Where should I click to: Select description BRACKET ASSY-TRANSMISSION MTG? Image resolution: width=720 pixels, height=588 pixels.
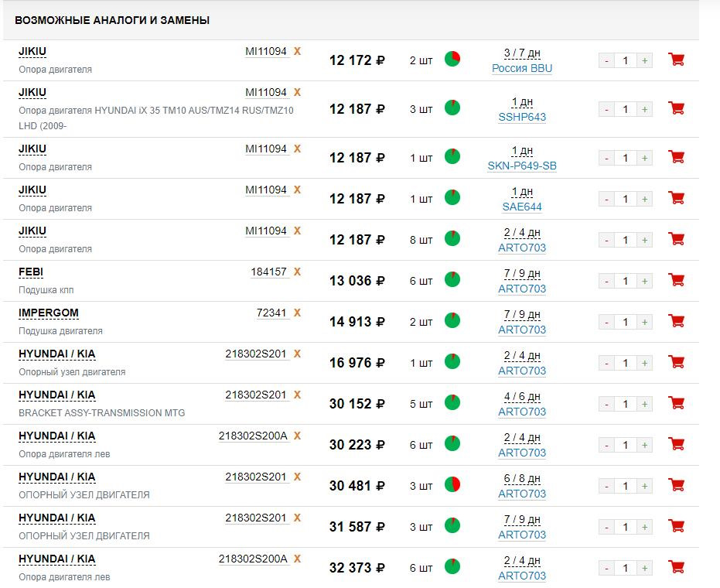102,413
